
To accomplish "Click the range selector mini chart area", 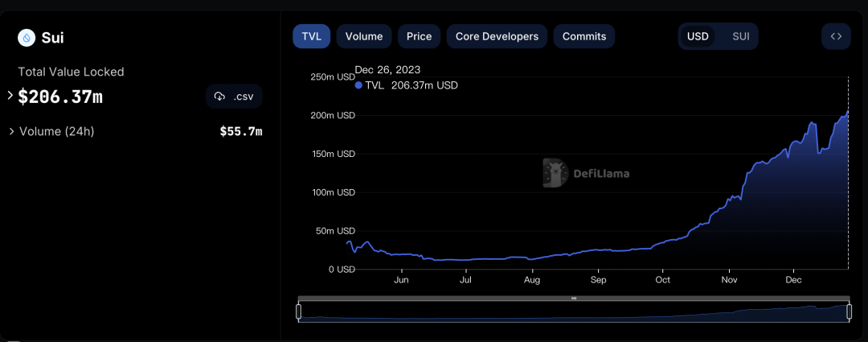I will pos(574,312).
